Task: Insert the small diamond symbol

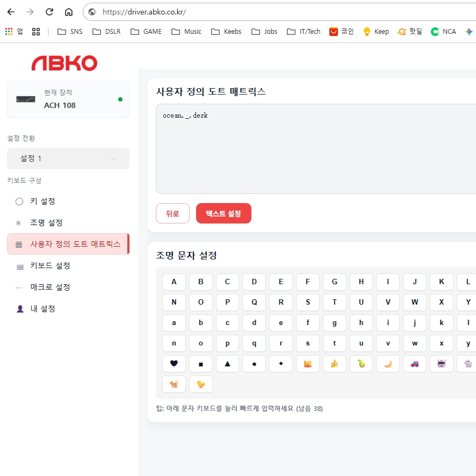Action: [281, 363]
